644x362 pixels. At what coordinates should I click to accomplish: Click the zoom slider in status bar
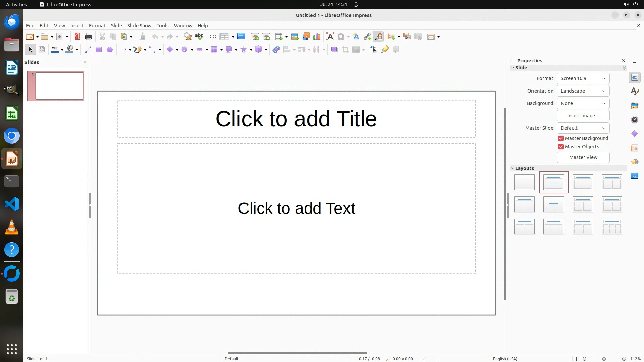(604, 359)
